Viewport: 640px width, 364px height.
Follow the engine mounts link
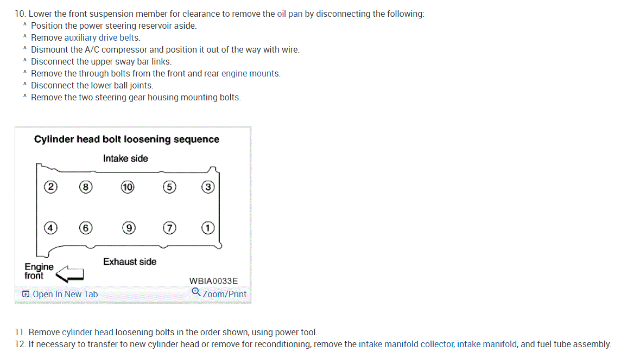pyautogui.click(x=250, y=74)
